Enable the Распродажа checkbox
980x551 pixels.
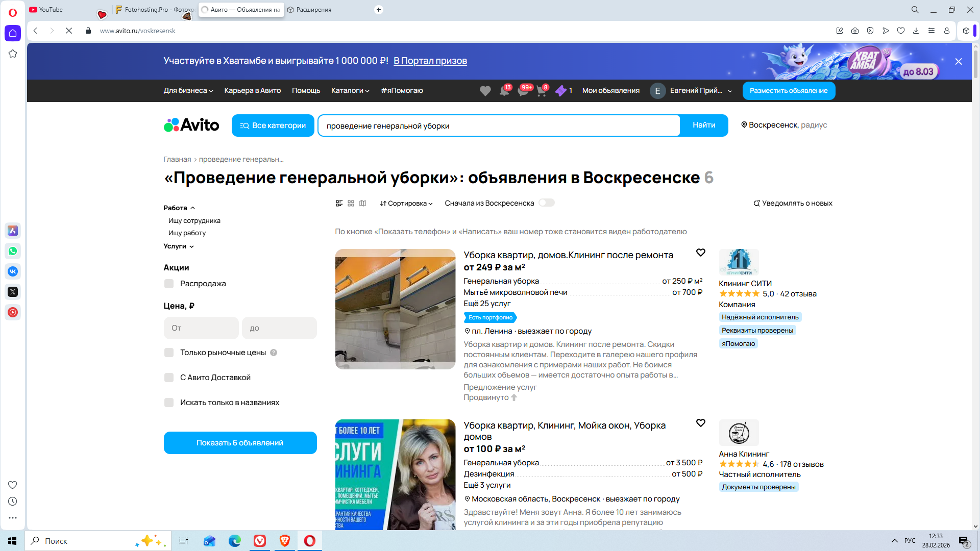coord(169,284)
